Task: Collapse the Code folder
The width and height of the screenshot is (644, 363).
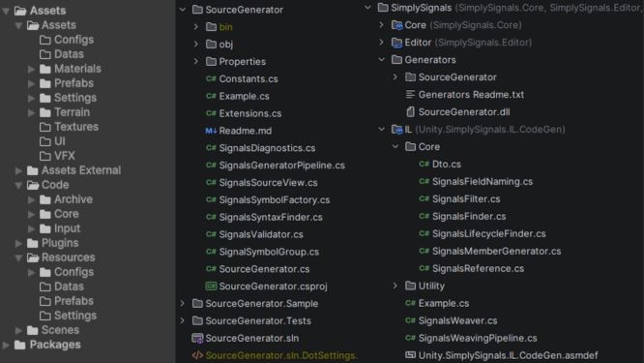Action: click(18, 185)
